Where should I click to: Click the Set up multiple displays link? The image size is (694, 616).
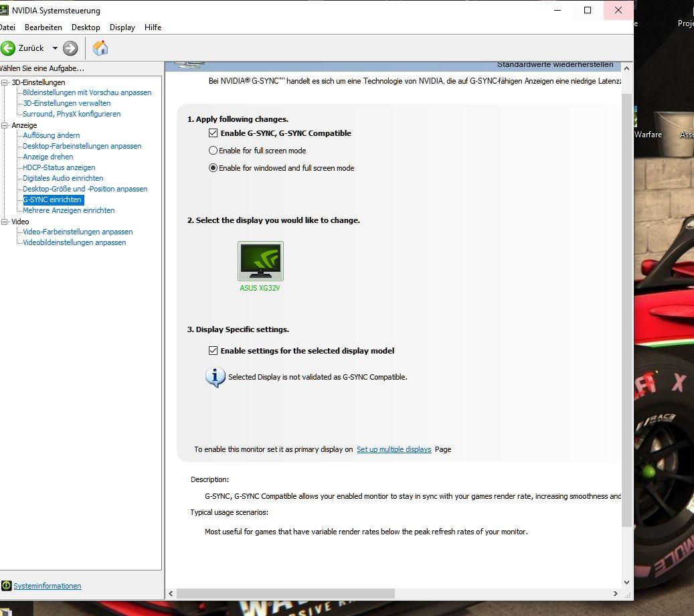[x=394, y=449]
